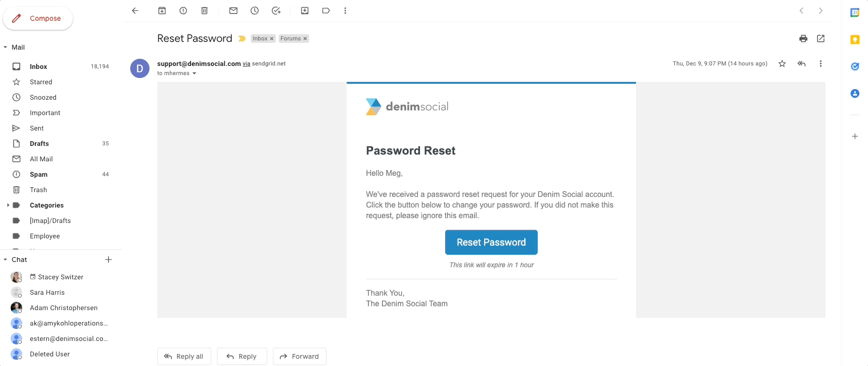Snooze this email with clock icon
The width and height of the screenshot is (868, 366).
(x=255, y=11)
